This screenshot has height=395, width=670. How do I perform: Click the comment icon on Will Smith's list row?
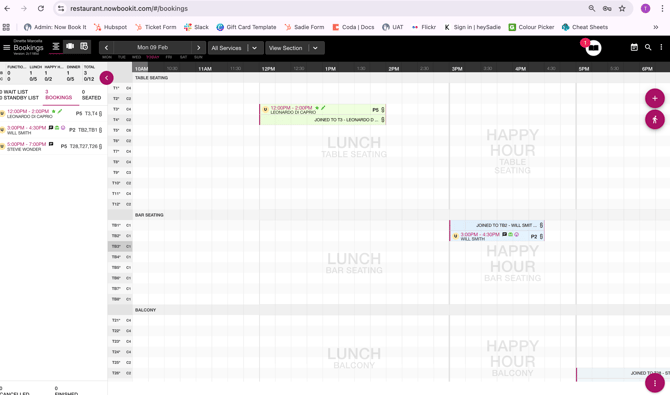coord(51,127)
